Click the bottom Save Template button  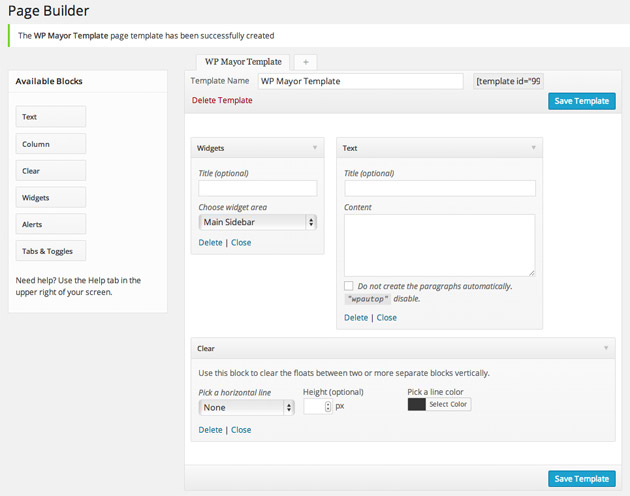(x=581, y=479)
